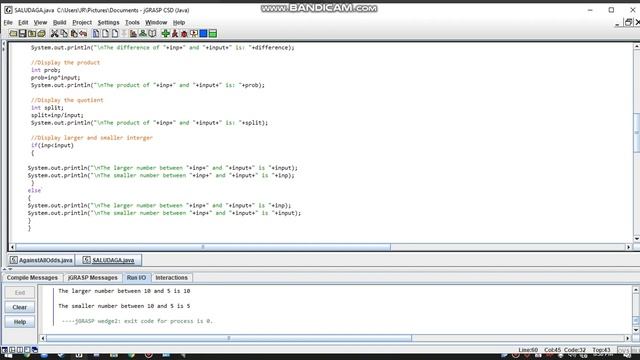
Task: Click the "if(inp<input)" code line
Action: click(52, 145)
